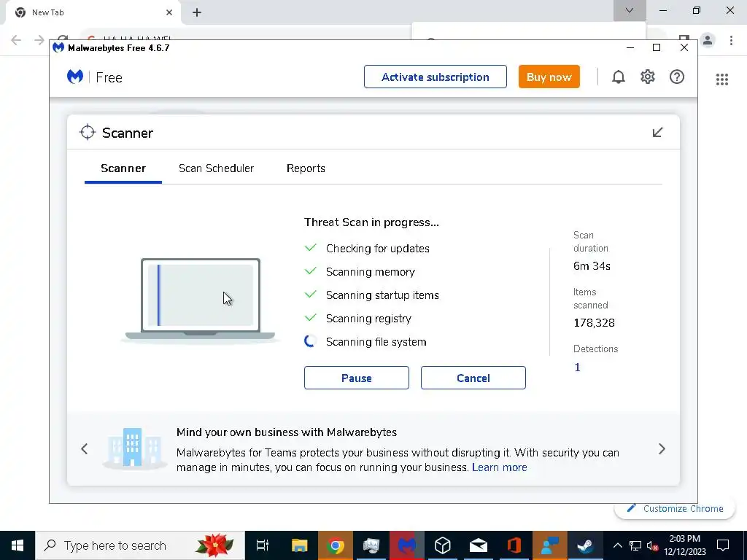Add a new Chrome tab
Image resolution: width=747 pixels, height=560 pixels.
[x=197, y=12]
